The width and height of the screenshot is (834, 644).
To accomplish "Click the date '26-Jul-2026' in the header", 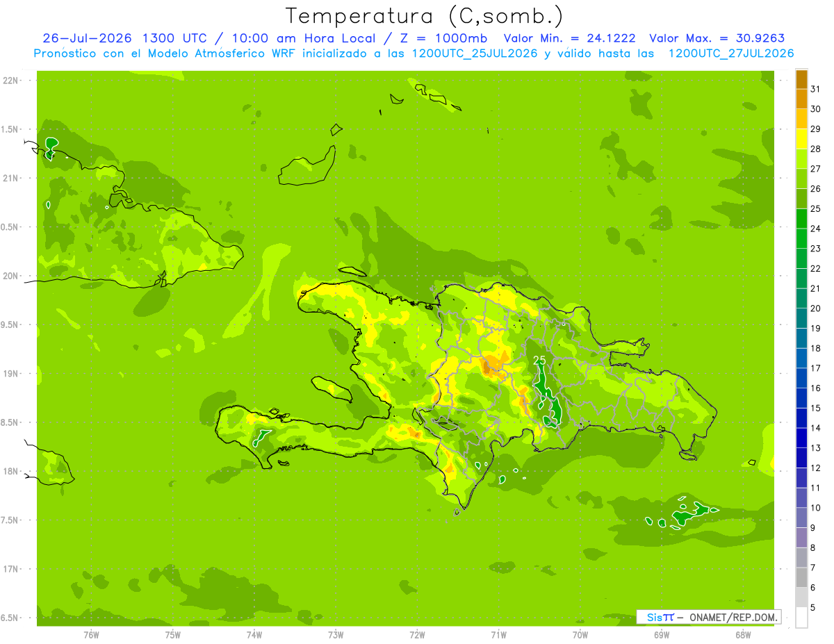I will pos(89,38).
